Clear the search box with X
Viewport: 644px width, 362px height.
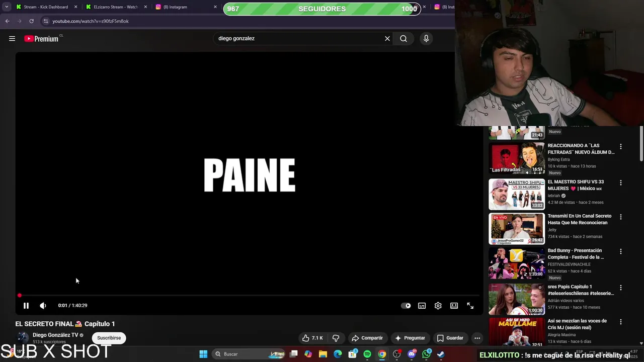(387, 38)
